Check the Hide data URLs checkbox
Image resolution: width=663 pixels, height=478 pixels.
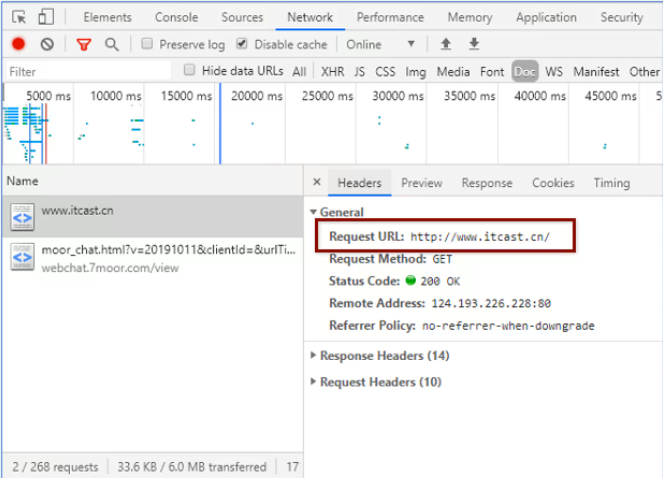(190, 71)
